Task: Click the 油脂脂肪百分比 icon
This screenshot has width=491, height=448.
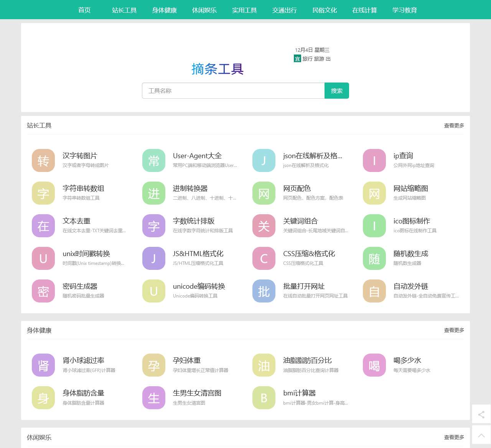Action: pos(264,365)
